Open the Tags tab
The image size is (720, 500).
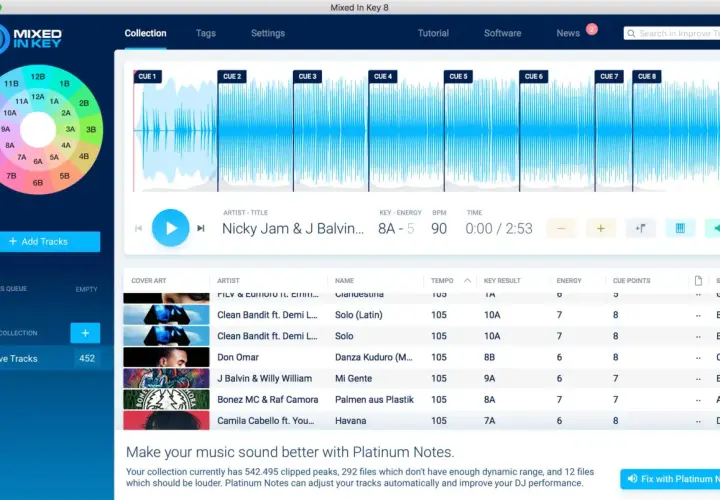tap(206, 33)
